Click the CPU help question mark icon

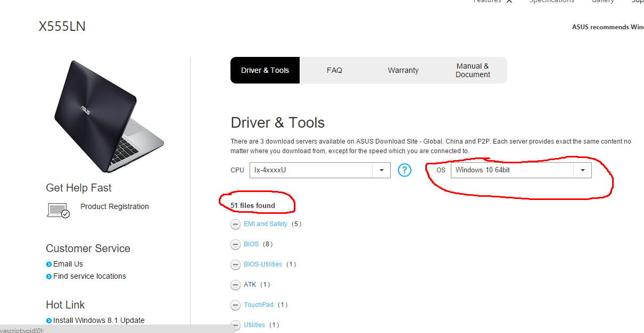click(404, 170)
